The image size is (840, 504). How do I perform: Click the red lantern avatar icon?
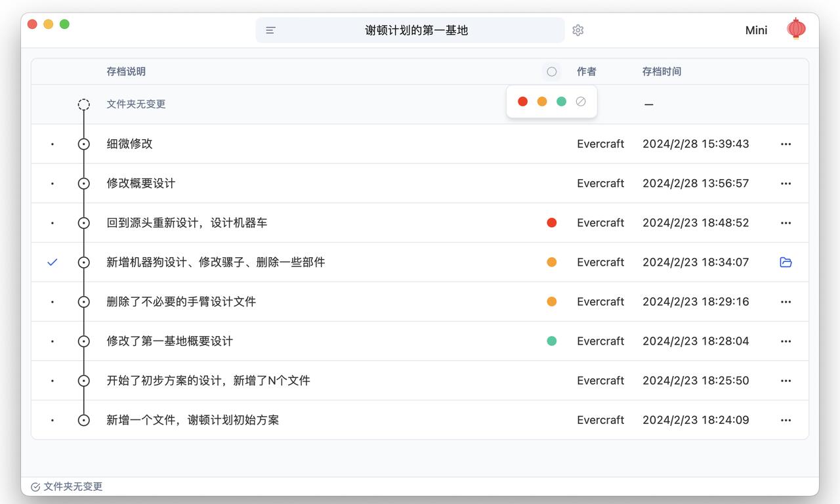click(x=796, y=29)
